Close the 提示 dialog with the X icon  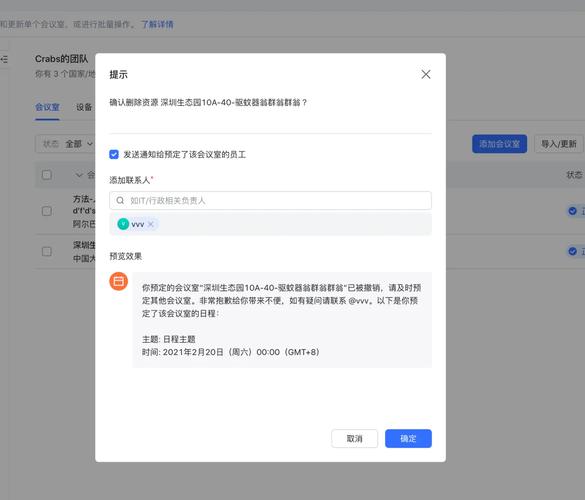pos(426,74)
